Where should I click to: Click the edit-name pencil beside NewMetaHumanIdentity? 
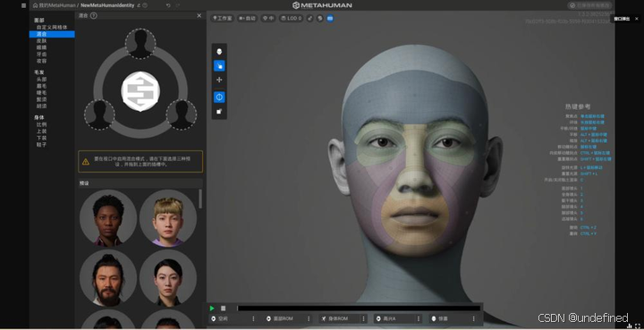[139, 5]
